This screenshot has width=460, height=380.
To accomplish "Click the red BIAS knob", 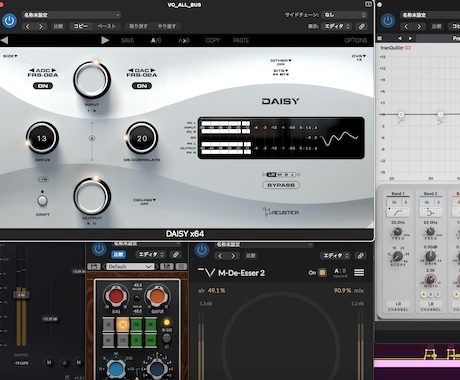I will tap(115, 296).
